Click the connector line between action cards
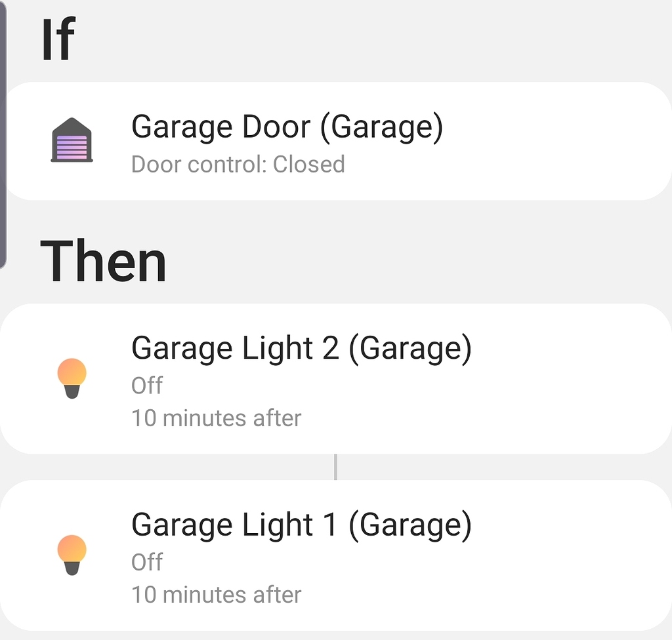 click(x=336, y=466)
